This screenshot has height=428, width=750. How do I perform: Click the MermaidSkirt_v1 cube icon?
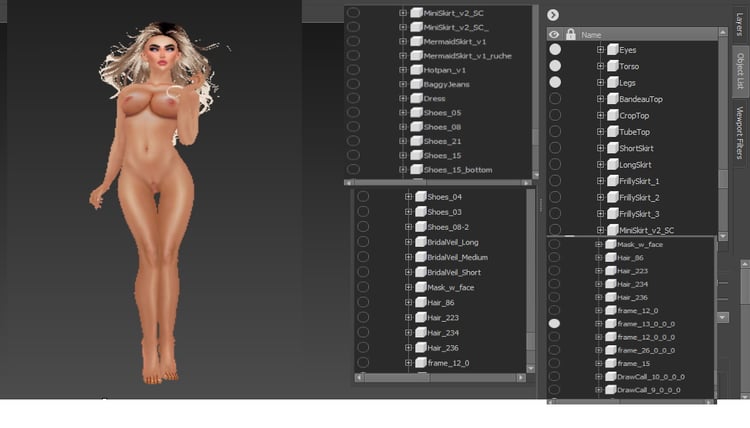click(416, 41)
